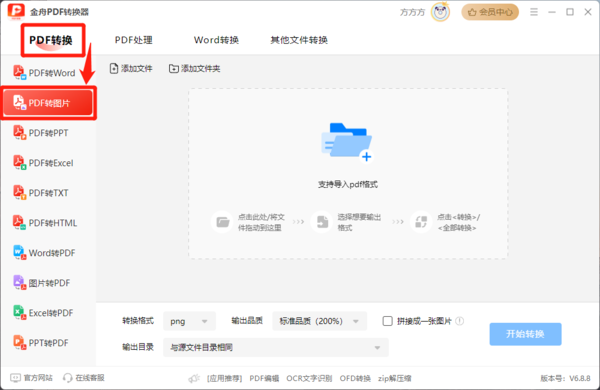The height and width of the screenshot is (390, 600).
Task: Open the PDF转Word converter icon
Action: pos(19,73)
